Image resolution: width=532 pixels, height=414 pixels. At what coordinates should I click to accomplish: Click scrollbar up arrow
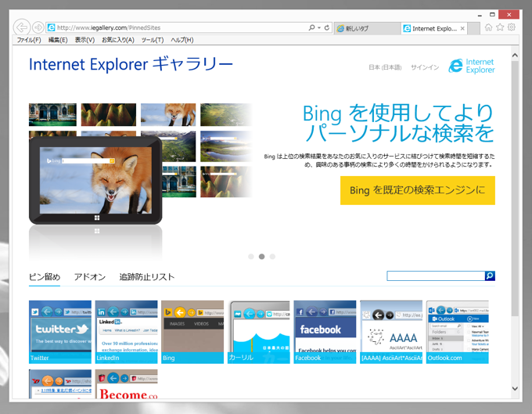pyautogui.click(x=515, y=56)
